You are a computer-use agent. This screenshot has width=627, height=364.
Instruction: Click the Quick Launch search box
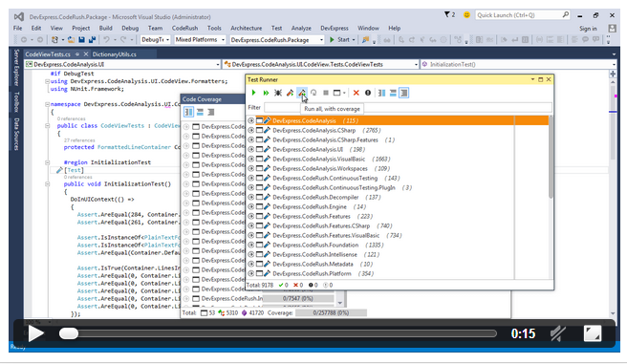click(522, 14)
